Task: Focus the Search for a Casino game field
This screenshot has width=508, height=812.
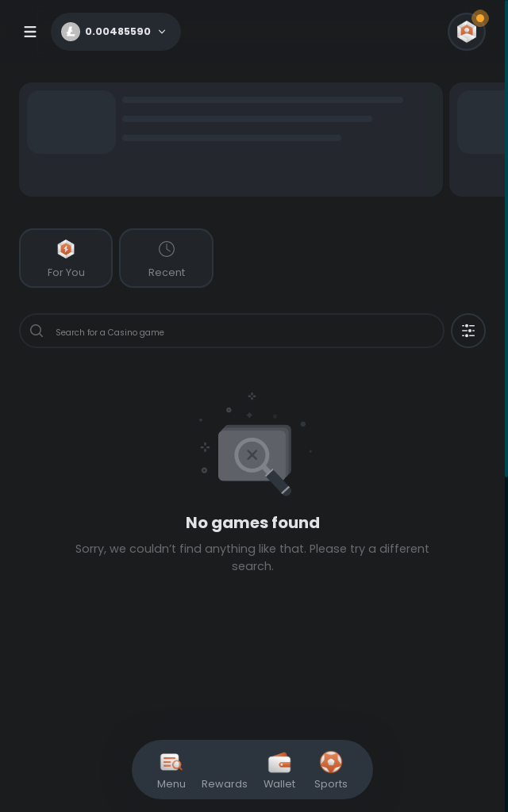Action: [232, 331]
